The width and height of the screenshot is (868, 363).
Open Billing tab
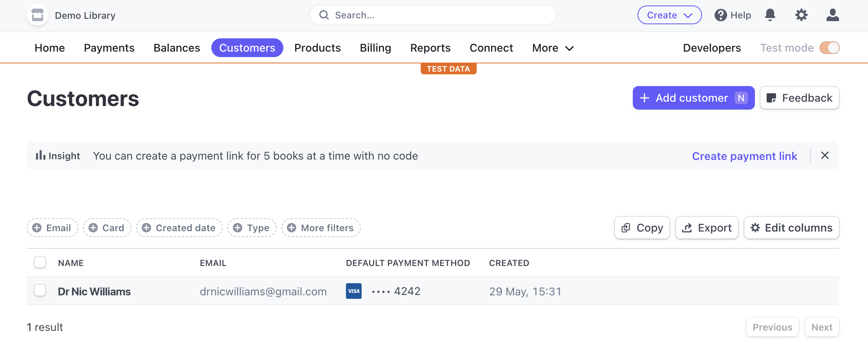375,48
